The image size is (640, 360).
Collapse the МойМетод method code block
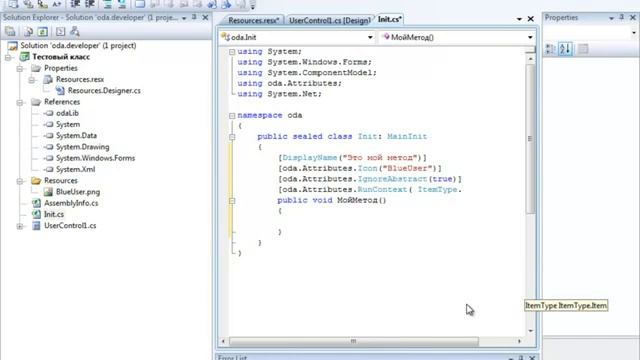(232, 200)
